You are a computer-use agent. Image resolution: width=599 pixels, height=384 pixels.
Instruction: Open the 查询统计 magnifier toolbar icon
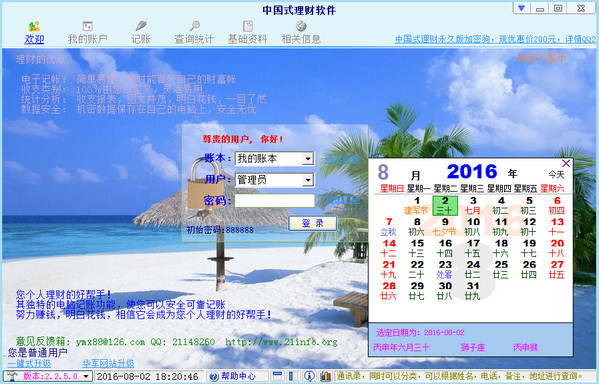[x=194, y=26]
